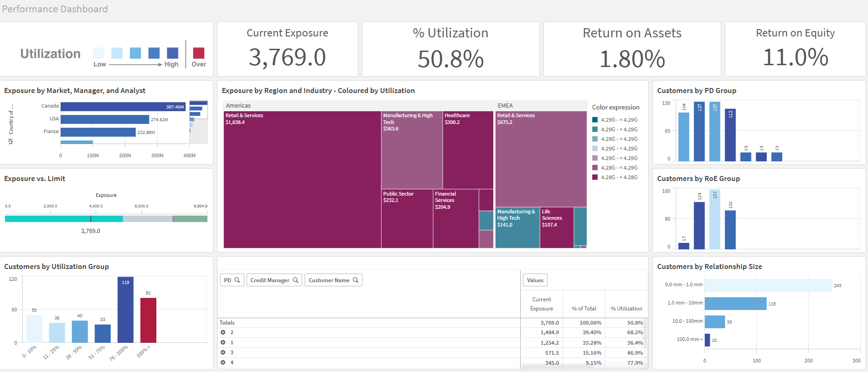Screen dimensions: 868x372
Task: Select the 1.0 mm - 10mm bar 119
Action: 736,304
